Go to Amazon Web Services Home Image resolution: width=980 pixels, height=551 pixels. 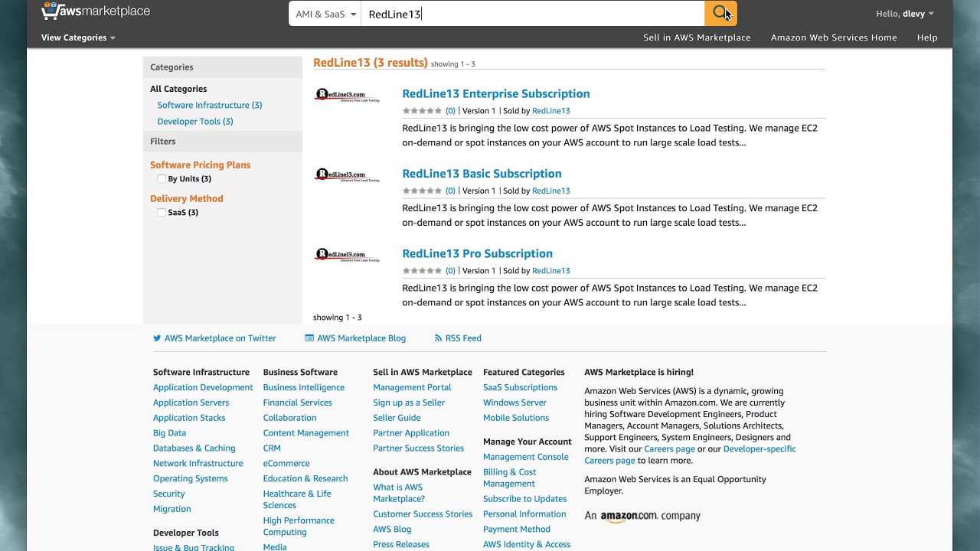click(x=834, y=37)
